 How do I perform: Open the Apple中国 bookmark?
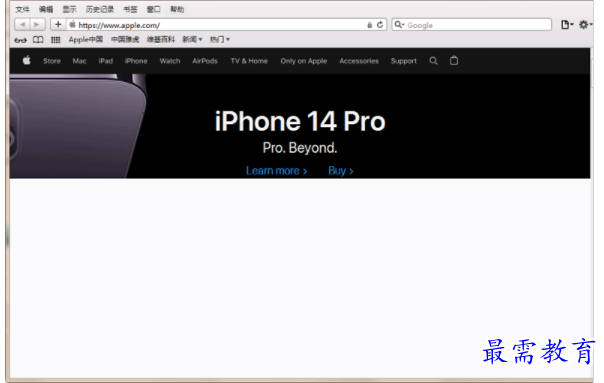click(86, 39)
